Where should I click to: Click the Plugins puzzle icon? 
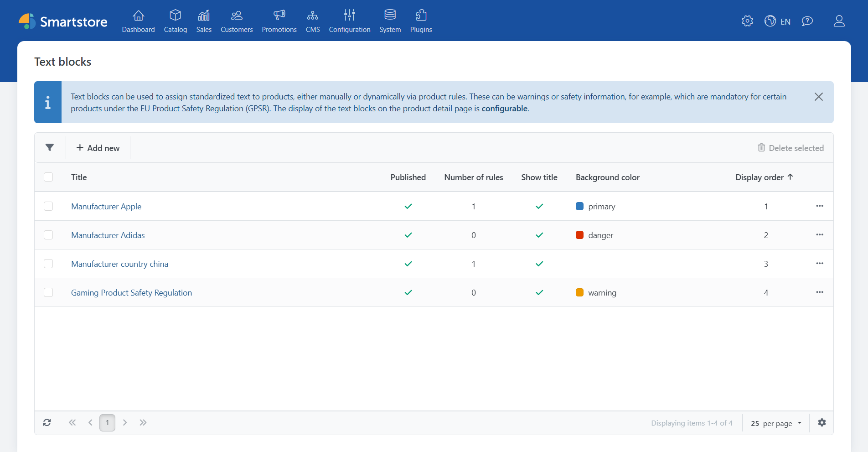tap(421, 15)
